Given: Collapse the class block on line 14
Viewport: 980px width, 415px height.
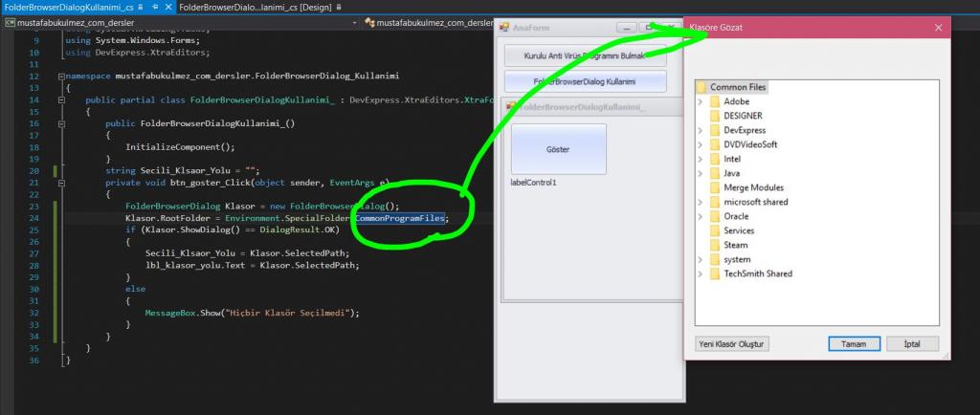Looking at the screenshot, I should click(x=60, y=99).
